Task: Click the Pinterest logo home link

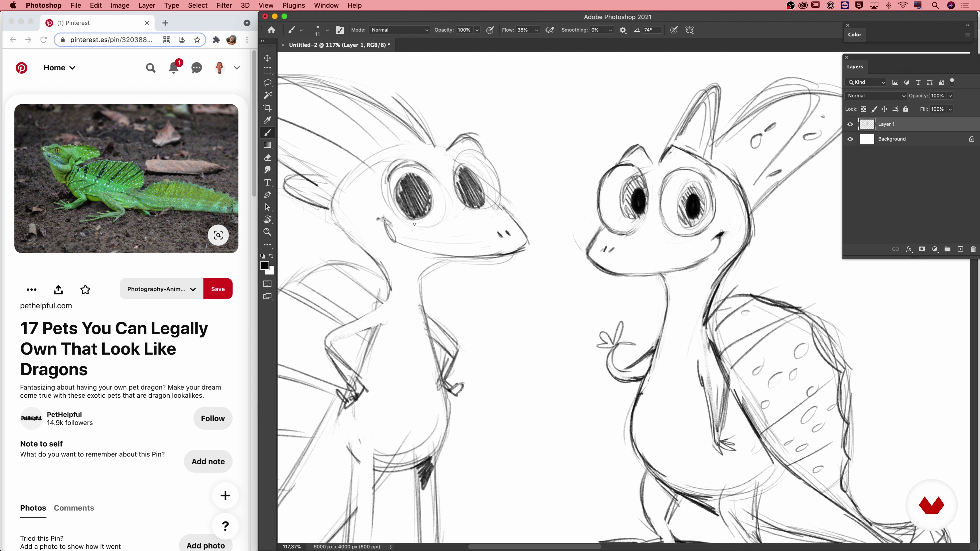Action: point(21,68)
